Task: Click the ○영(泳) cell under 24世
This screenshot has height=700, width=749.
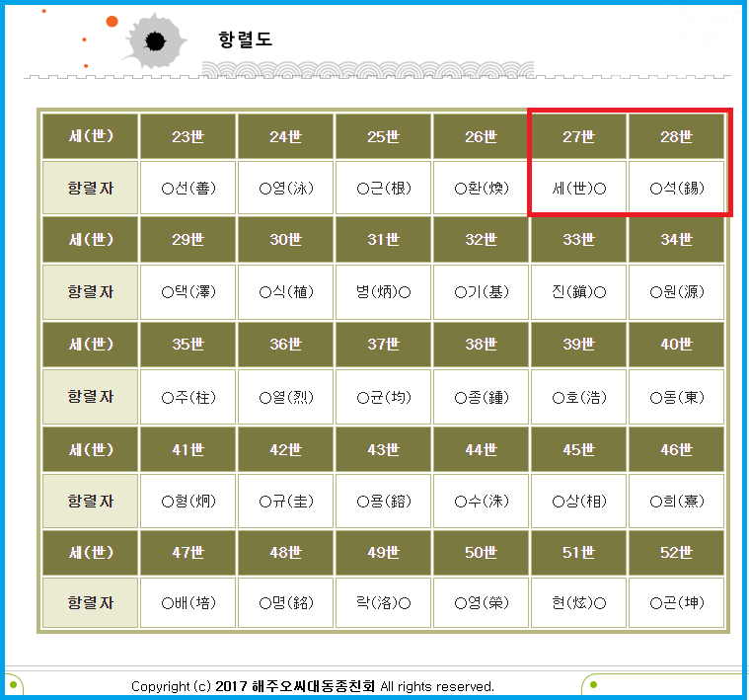Action: coord(285,188)
